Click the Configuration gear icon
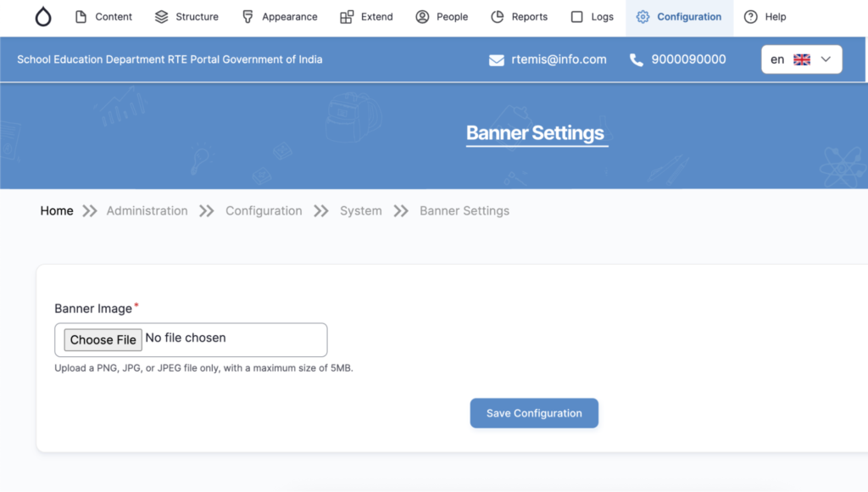Image resolution: width=868 pixels, height=492 pixels. point(643,17)
